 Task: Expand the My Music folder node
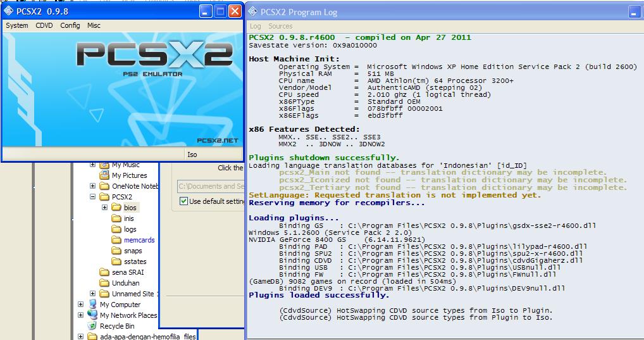click(93, 165)
